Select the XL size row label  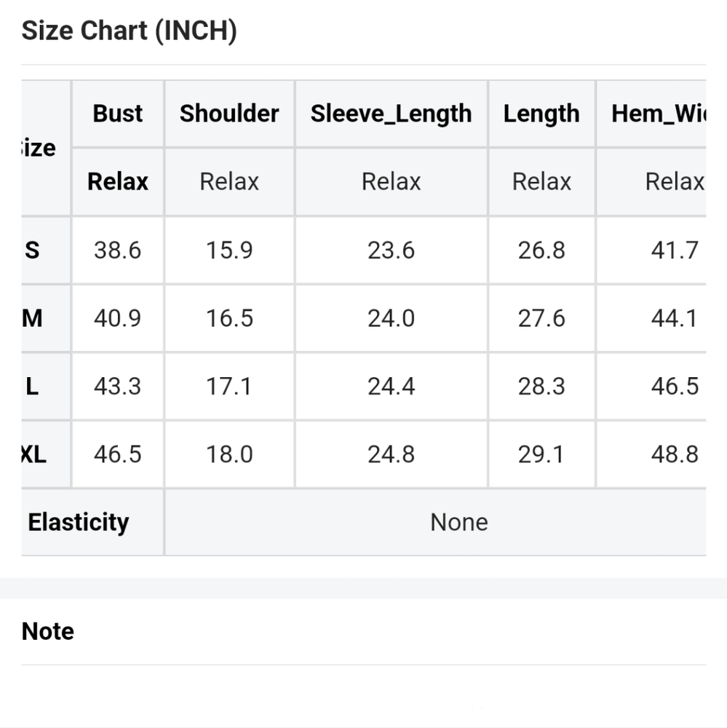click(x=33, y=454)
